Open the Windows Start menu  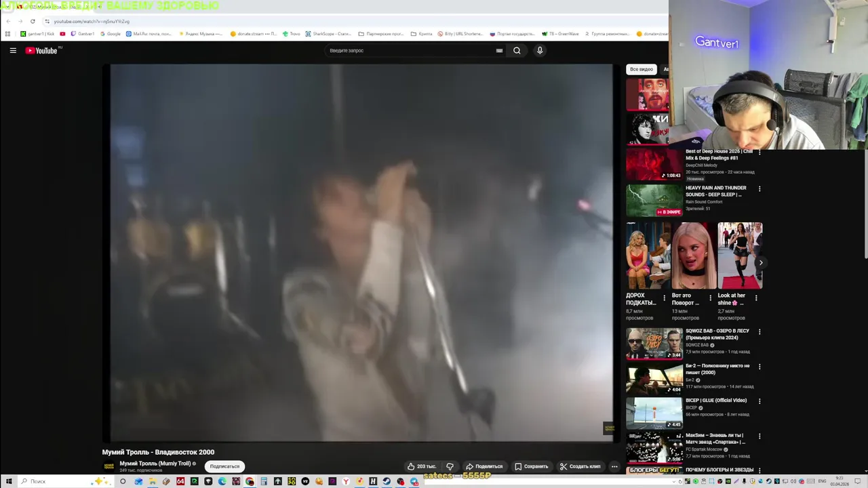[9, 481]
